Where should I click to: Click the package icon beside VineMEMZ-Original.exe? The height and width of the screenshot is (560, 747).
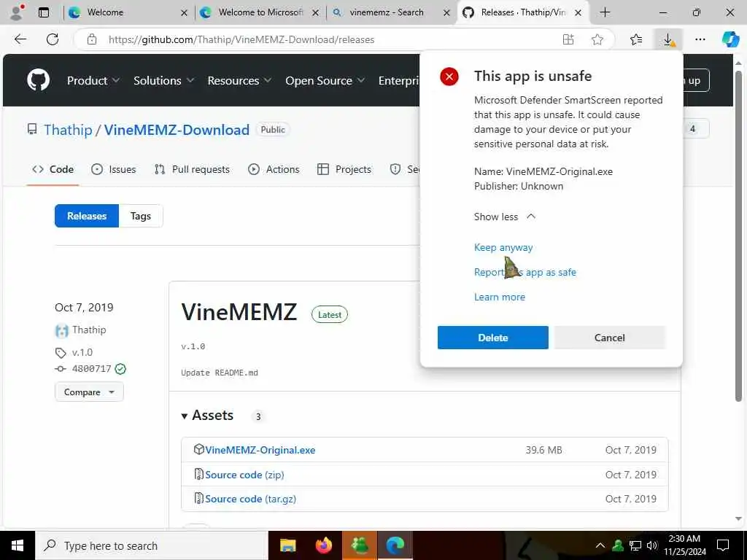pyautogui.click(x=198, y=449)
